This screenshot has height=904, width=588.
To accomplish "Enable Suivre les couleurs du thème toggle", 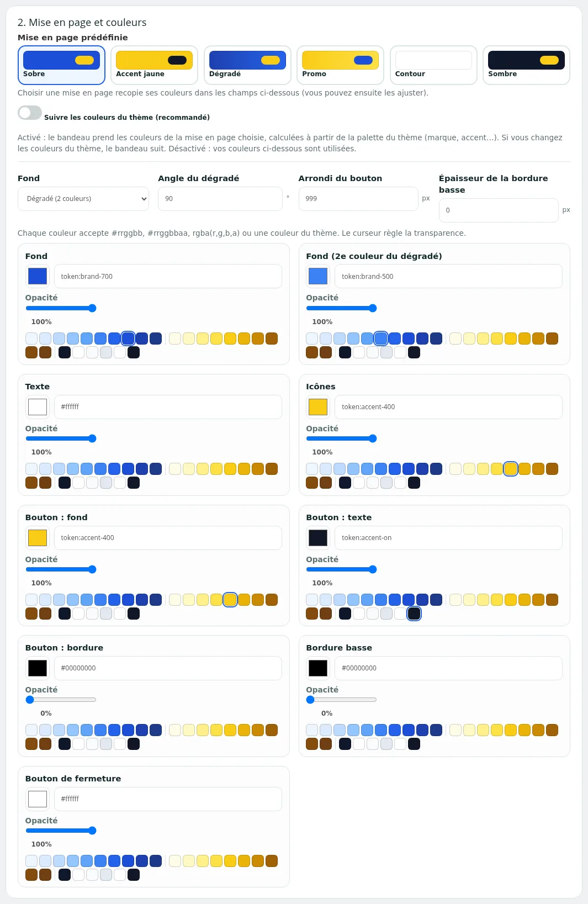I will coord(30,113).
